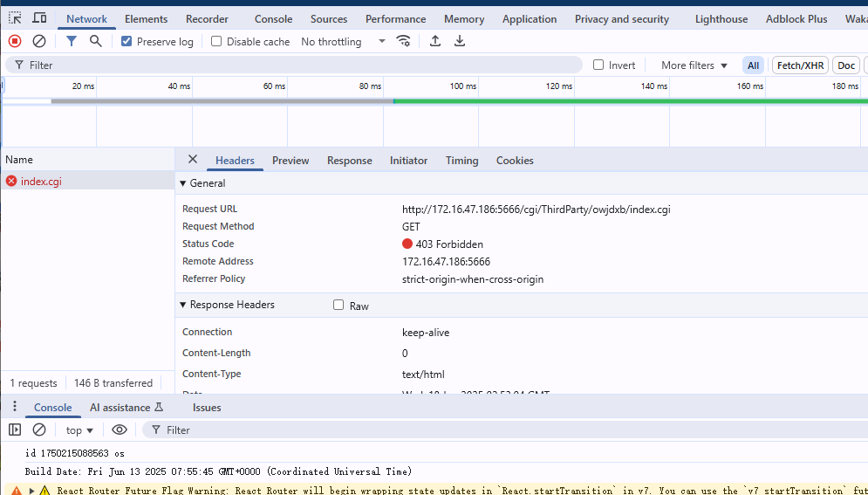Show the request Response tab
Image resolution: width=868 pixels, height=495 pixels.
(x=349, y=161)
